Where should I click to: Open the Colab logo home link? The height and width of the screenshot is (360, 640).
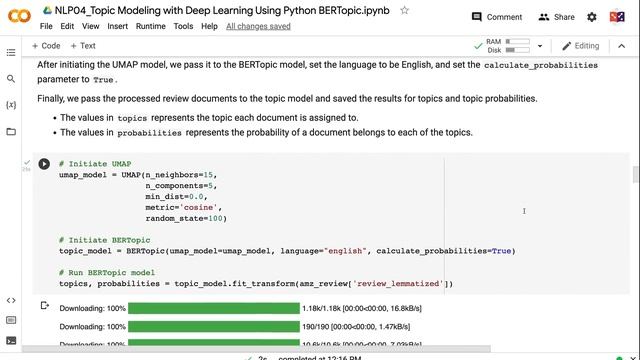tap(19, 16)
